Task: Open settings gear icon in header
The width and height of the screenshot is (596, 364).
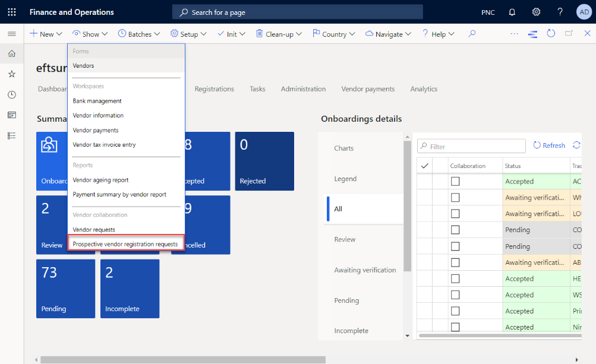Action: coord(536,12)
